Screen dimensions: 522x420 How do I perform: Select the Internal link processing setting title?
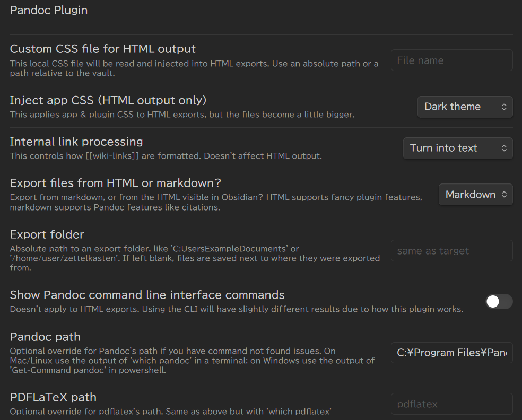pyautogui.click(x=76, y=142)
